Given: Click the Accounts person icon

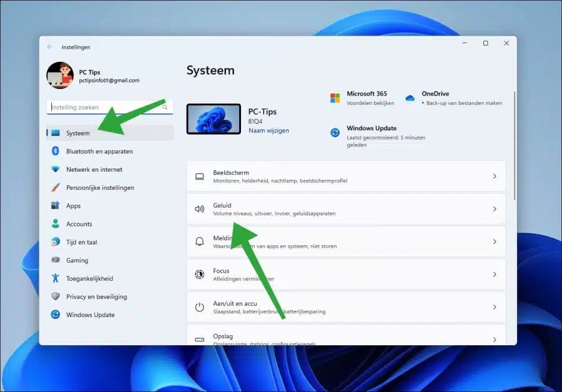Looking at the screenshot, I should (x=56, y=223).
